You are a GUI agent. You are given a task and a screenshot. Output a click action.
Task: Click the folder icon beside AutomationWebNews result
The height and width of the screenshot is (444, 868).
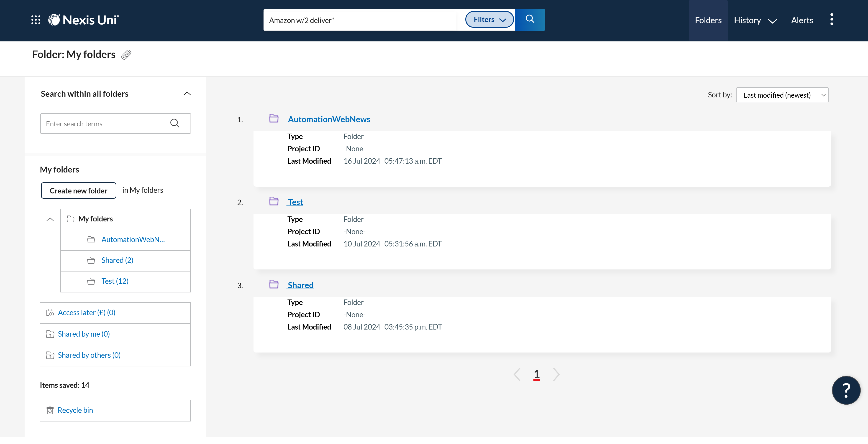click(274, 119)
